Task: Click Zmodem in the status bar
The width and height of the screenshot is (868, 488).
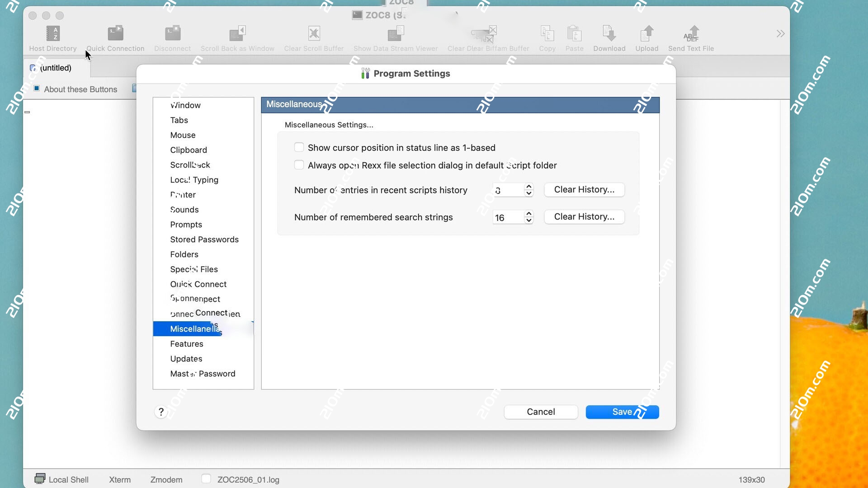Action: pos(166,479)
